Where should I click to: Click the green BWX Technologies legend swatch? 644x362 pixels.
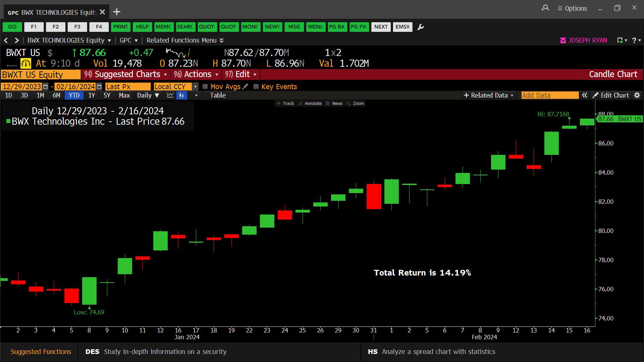[8, 121]
